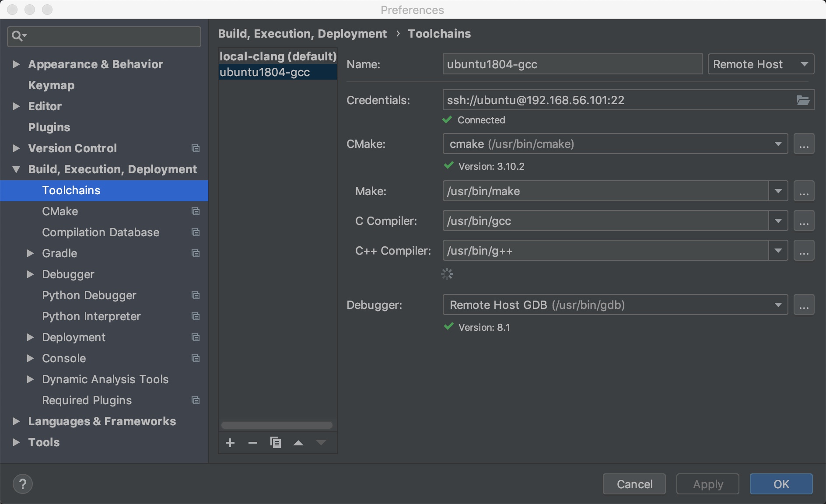The image size is (826, 504).
Task: Click the help question mark icon
Action: (x=23, y=484)
